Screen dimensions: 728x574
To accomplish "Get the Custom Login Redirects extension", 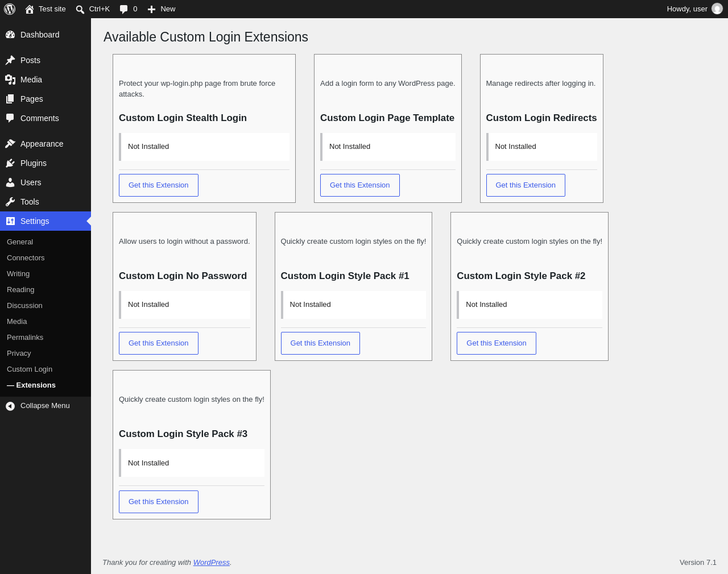I will click(526, 185).
